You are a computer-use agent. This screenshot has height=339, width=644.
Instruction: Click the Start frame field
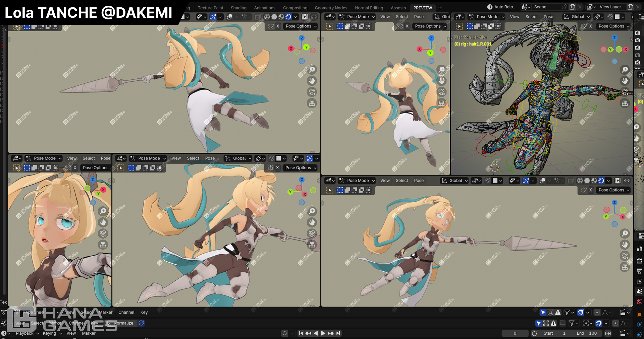[x=555, y=333]
